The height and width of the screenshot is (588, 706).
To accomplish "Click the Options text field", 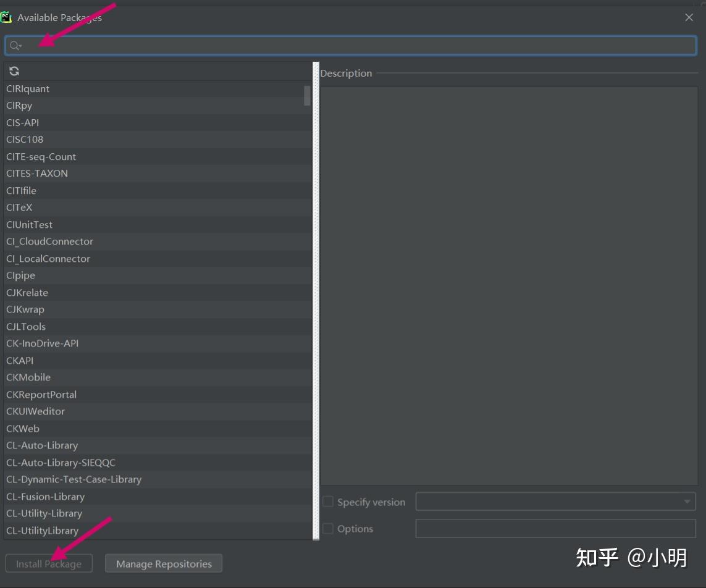I will [556, 529].
